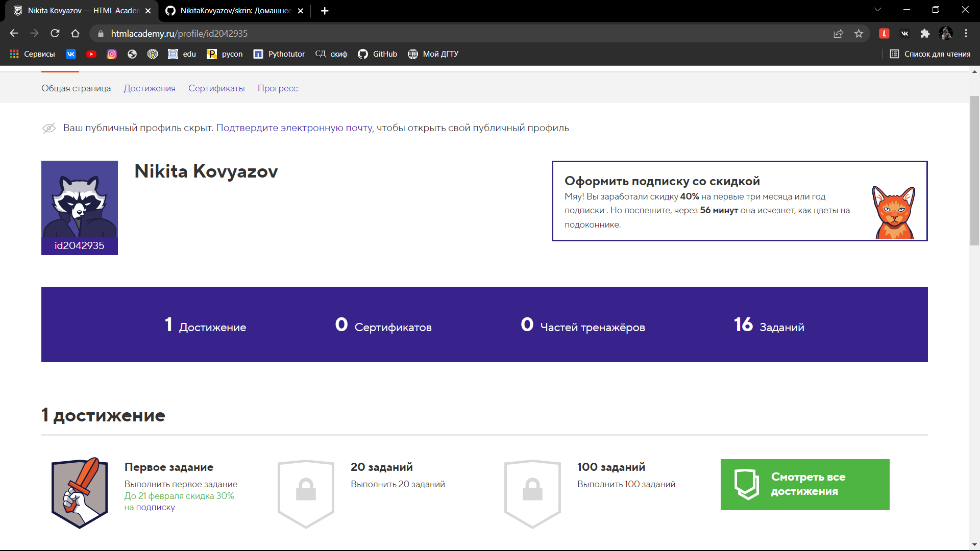Open the YouTube bookmark icon

[x=91, y=54]
